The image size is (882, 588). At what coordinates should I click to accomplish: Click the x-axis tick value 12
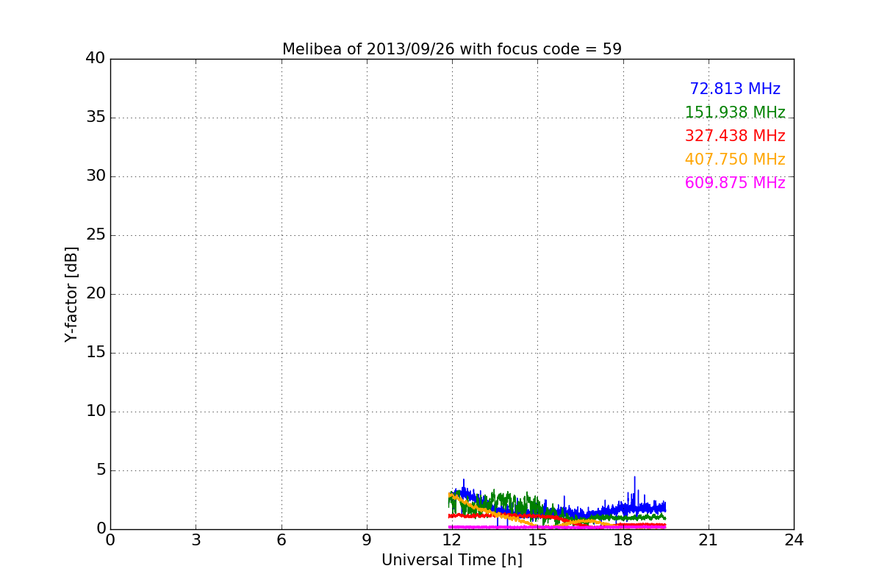click(x=452, y=540)
